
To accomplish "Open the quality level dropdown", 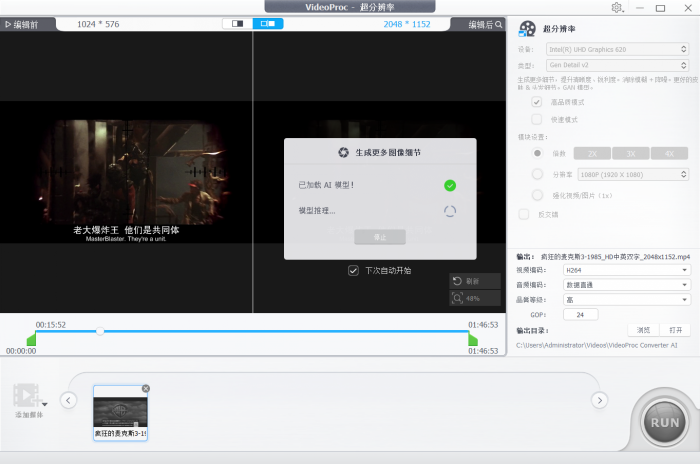I will 627,300.
